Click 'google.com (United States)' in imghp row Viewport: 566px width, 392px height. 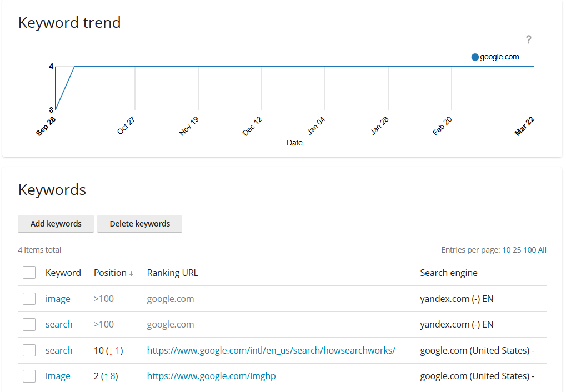(475, 376)
